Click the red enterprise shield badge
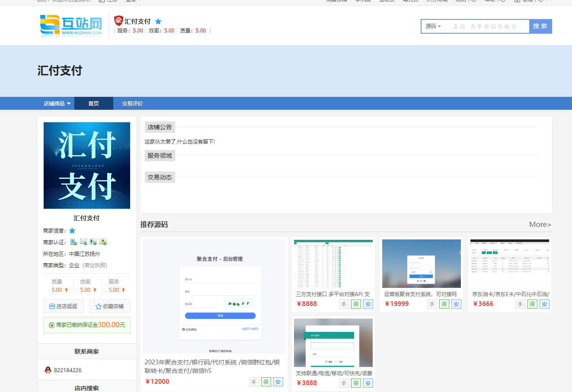572x392 pixels. pyautogui.click(x=118, y=21)
